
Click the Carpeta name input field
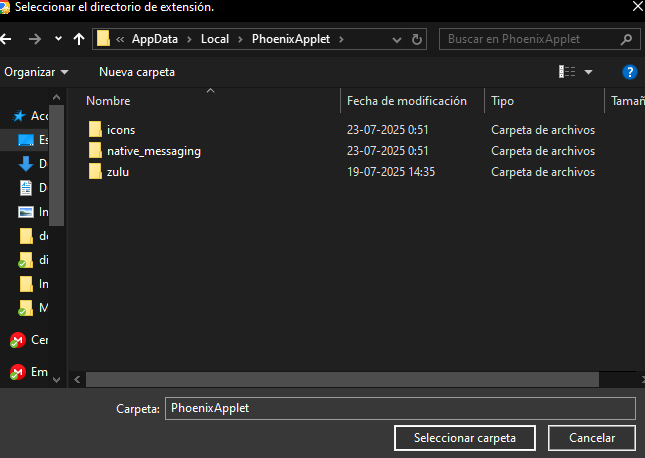coord(400,409)
